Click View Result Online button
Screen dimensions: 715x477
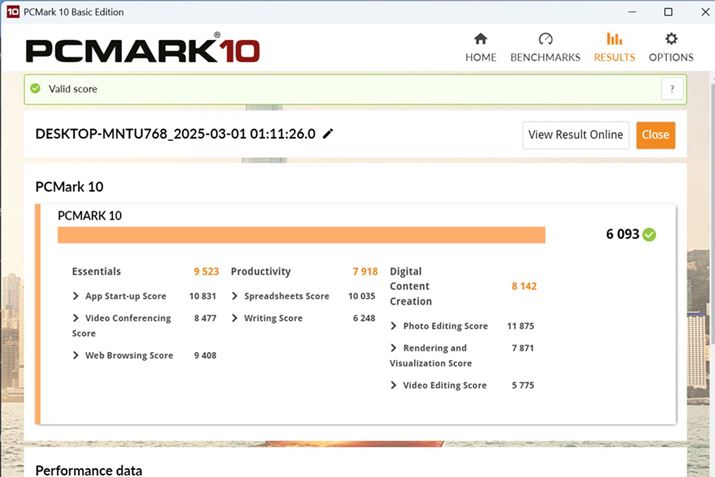coord(575,135)
